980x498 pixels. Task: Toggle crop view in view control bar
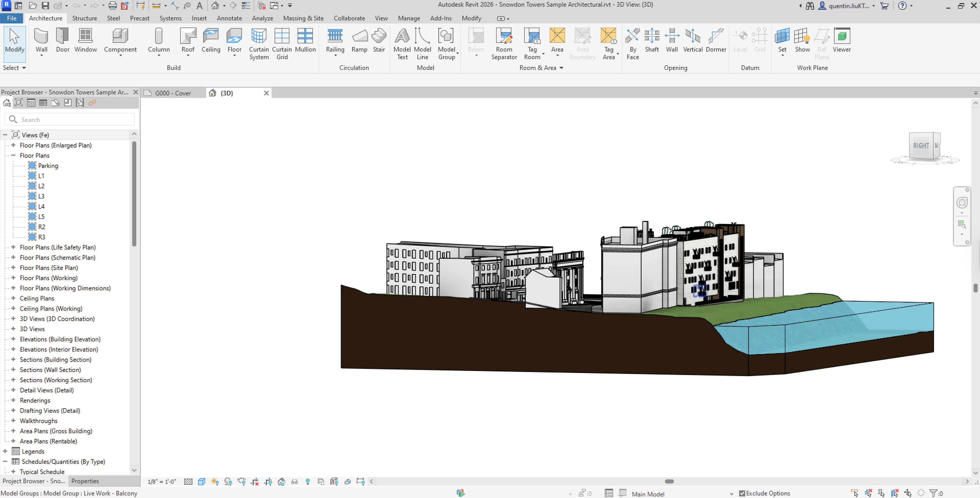(x=254, y=482)
